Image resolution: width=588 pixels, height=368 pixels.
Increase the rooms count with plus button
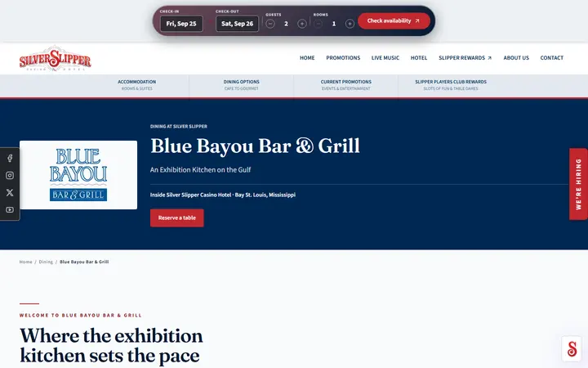coord(350,24)
